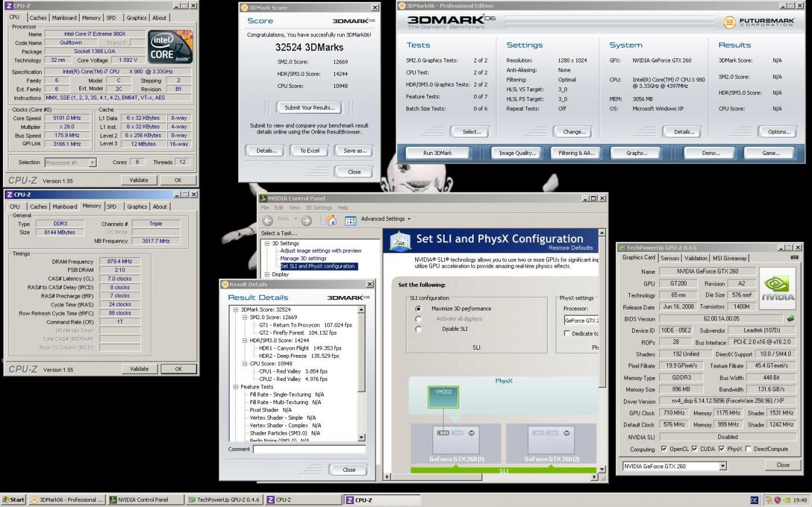Screen dimensions: 812x507
Task: Switch to TechPowerUp GPU-Z taskbar button
Action: [x=224, y=500]
